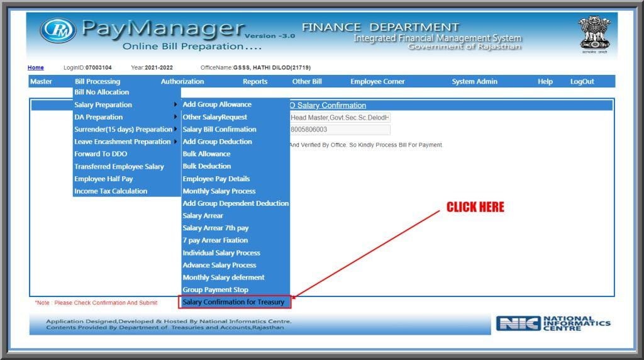Select Salary Preparation submenu entry
The height and width of the screenshot is (360, 644).
click(x=103, y=105)
